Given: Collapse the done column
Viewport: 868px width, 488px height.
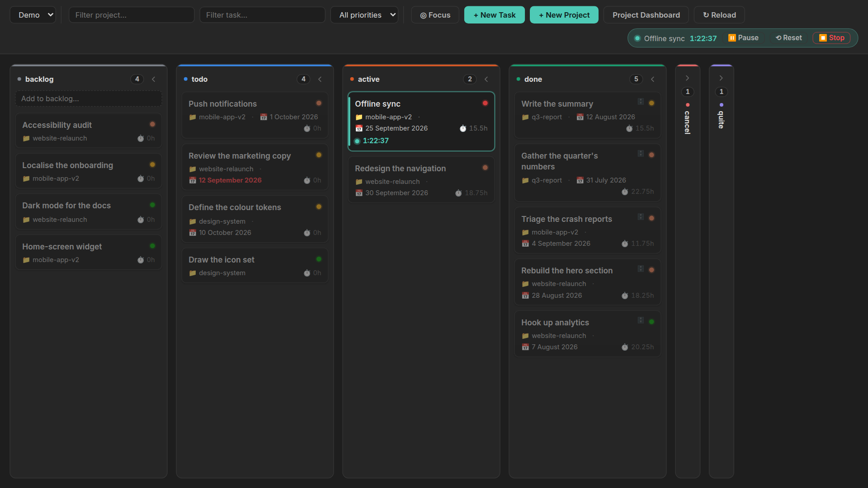Looking at the screenshot, I should pos(653,79).
